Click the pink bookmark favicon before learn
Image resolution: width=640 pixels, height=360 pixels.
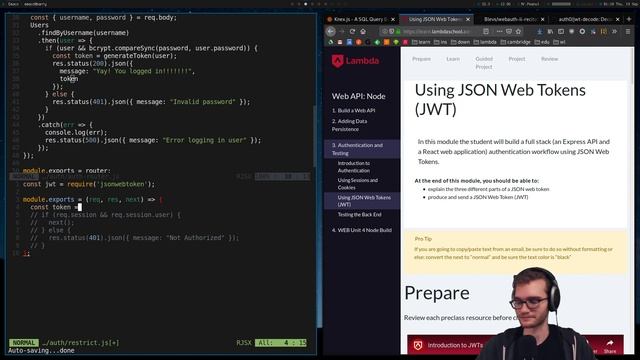(405, 42)
